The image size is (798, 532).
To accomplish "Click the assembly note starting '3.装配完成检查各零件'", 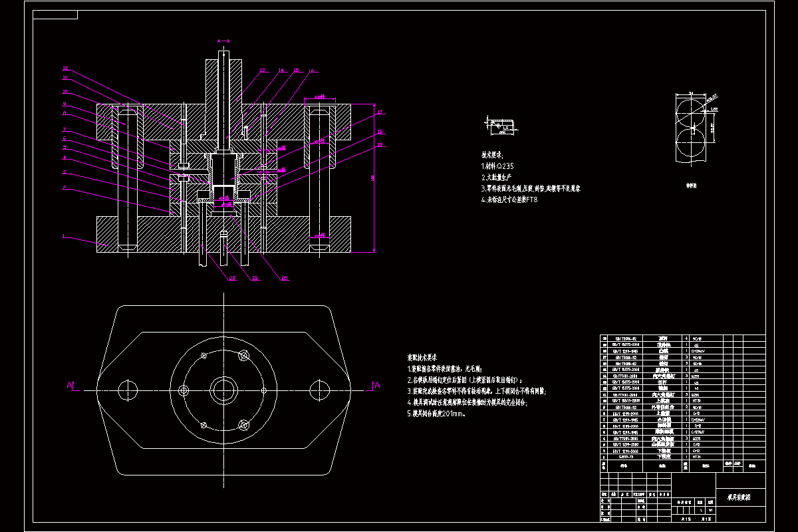I will (x=476, y=391).
